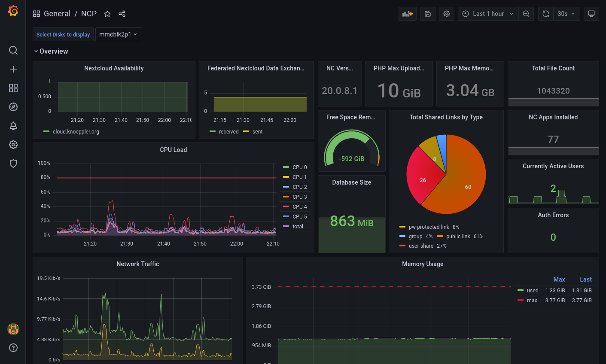Zoom out time range with magnifier icon
The width and height of the screenshot is (606, 364).
[526, 14]
